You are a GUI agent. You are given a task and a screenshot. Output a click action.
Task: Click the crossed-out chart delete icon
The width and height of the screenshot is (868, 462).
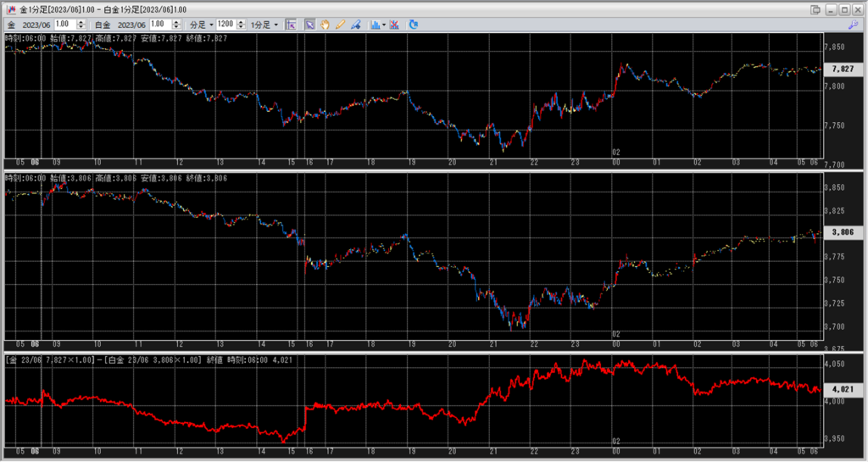(394, 25)
